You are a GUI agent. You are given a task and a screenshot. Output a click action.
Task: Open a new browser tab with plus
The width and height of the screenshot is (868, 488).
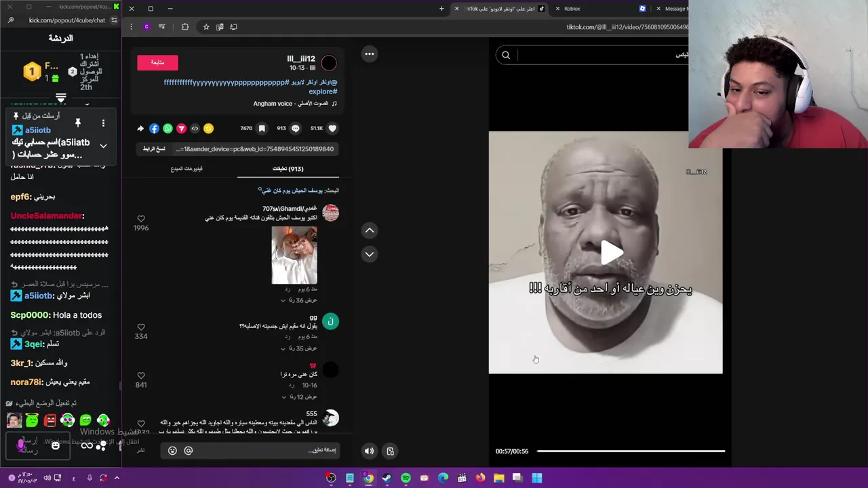coord(441,9)
